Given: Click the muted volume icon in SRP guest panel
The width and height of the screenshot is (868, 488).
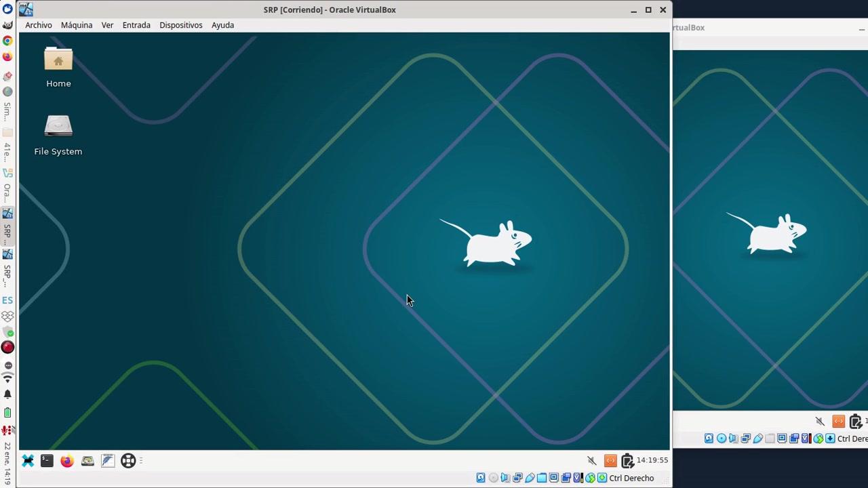Looking at the screenshot, I should pyautogui.click(x=592, y=461).
